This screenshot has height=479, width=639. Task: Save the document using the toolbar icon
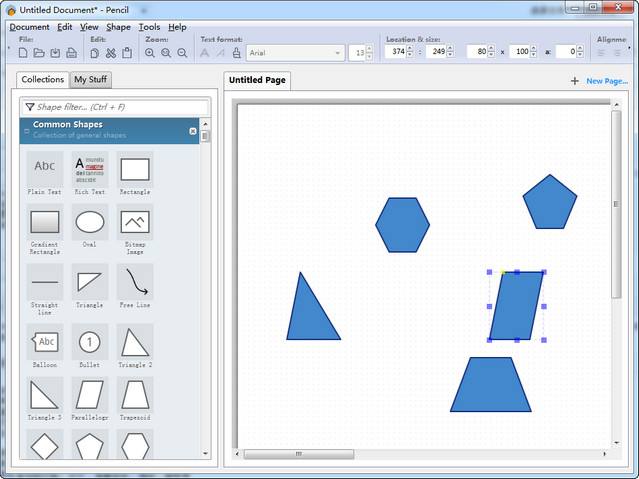55,53
